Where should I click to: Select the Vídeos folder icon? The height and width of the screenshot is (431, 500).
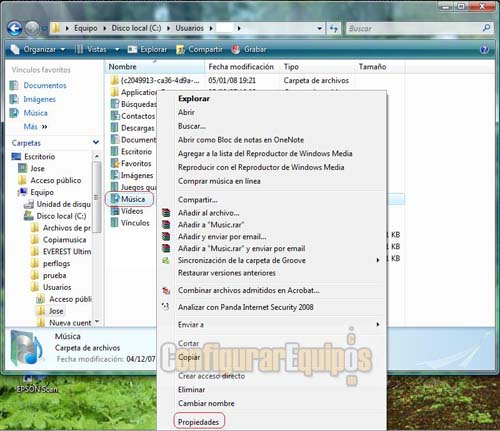tap(115, 211)
